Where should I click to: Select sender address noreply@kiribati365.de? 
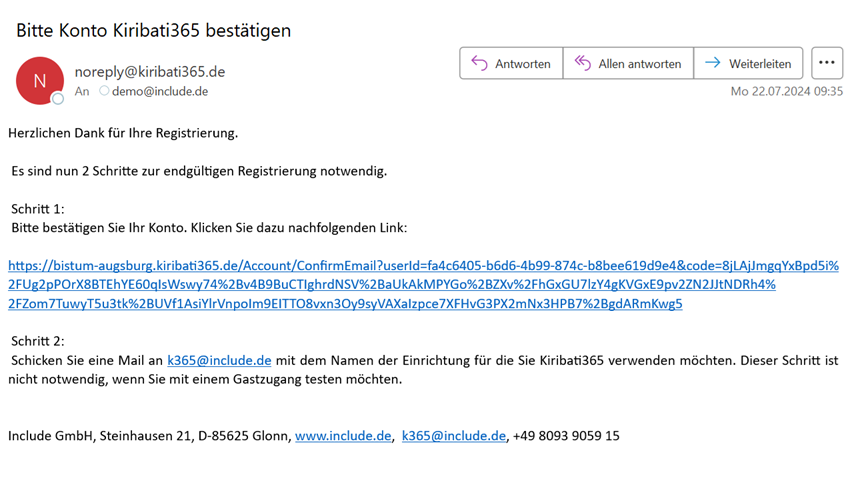pos(149,71)
